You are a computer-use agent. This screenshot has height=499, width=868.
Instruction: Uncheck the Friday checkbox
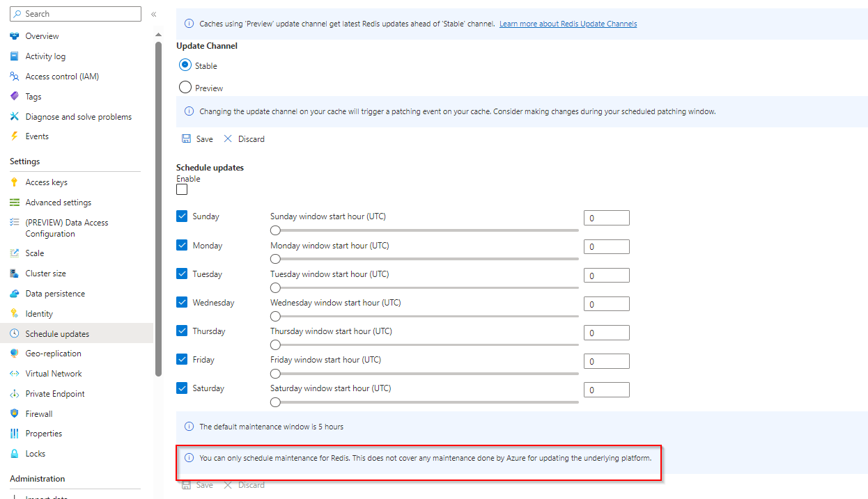(x=182, y=359)
